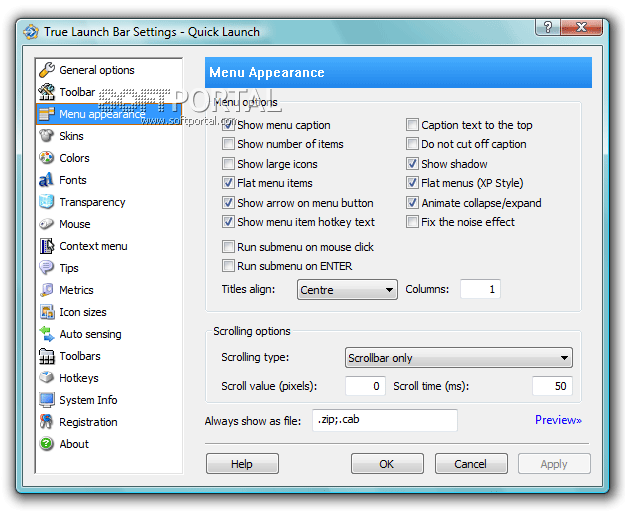Click the Help button
The width and height of the screenshot is (625, 512).
click(x=242, y=464)
